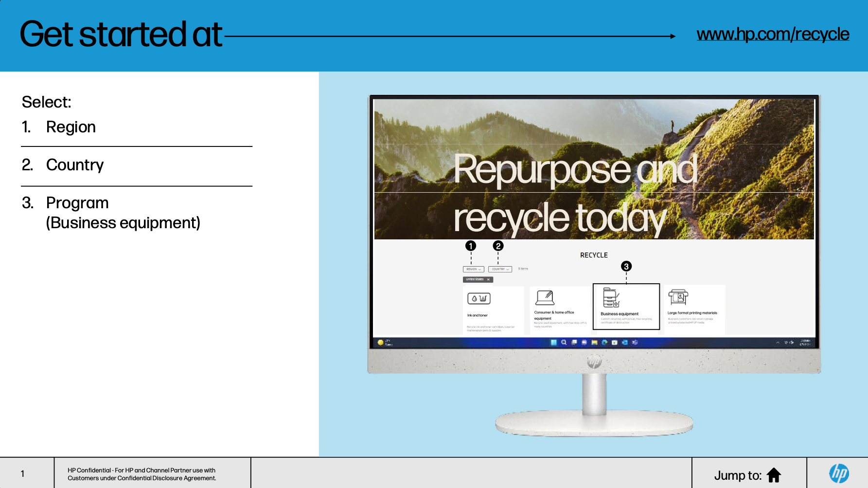Click the Large format printing icon
868x488 pixels.
678,296
